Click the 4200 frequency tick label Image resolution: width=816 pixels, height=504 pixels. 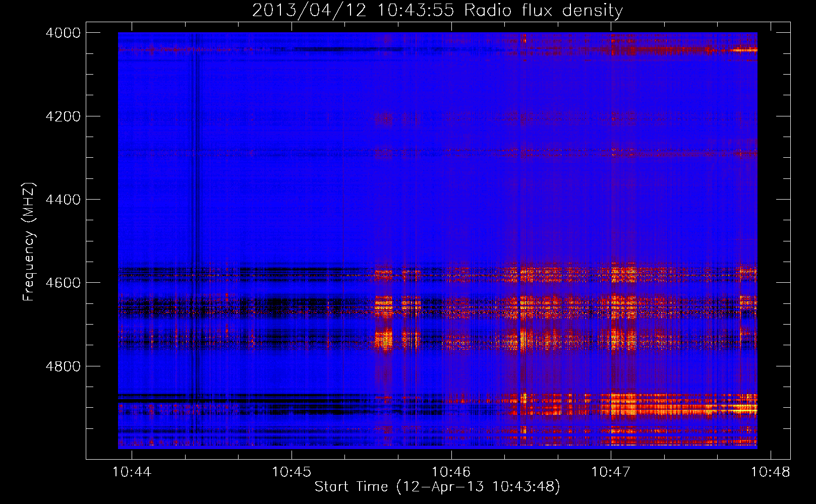click(63, 116)
